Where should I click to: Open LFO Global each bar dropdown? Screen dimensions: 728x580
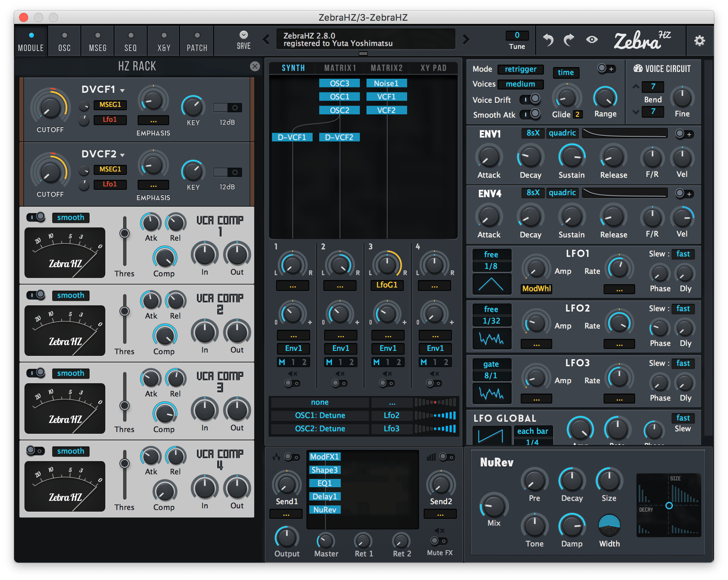(533, 431)
